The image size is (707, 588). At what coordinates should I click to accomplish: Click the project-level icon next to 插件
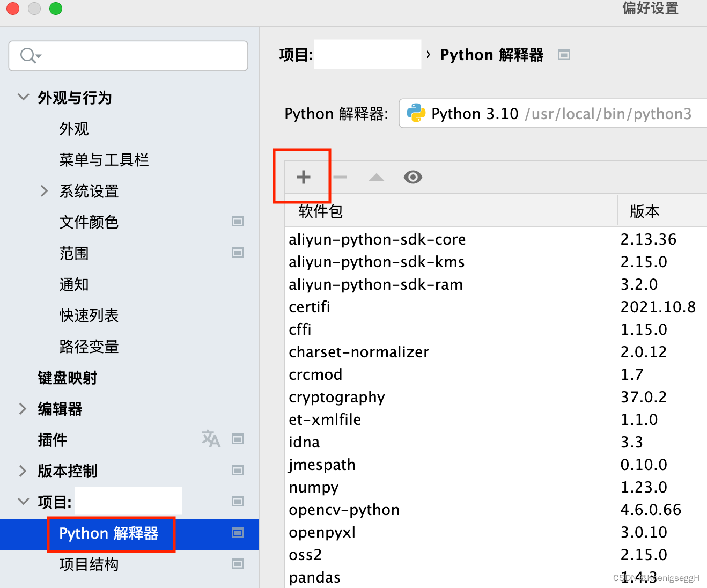[238, 439]
